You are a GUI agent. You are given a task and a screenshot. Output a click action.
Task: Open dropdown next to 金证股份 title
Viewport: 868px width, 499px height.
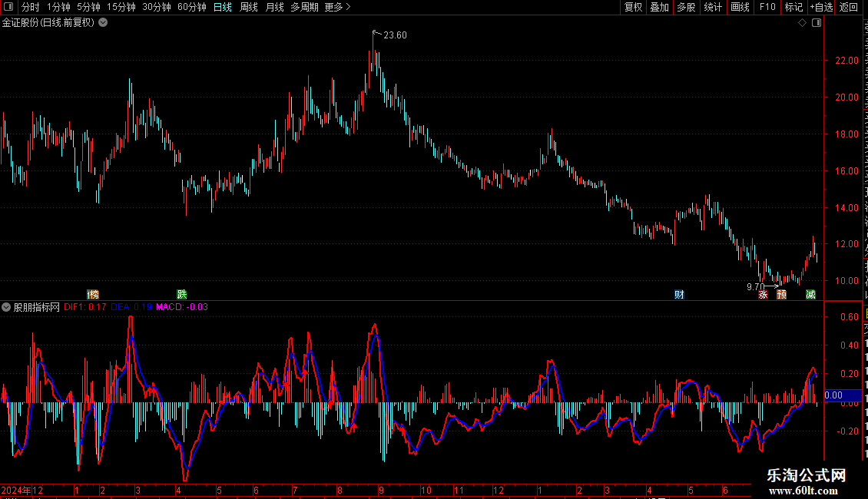103,23
